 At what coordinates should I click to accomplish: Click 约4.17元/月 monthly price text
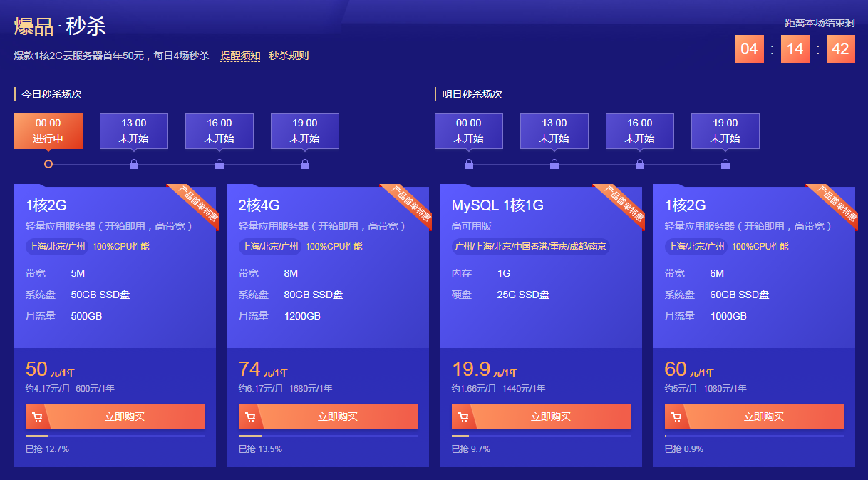[48, 389]
